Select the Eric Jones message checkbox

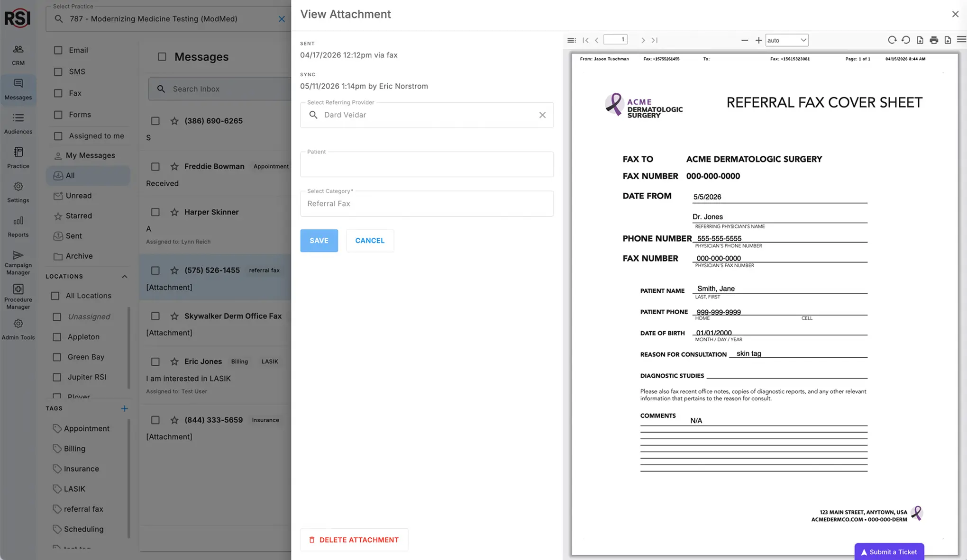tap(155, 361)
